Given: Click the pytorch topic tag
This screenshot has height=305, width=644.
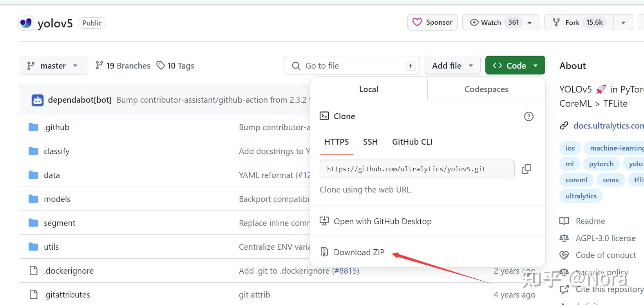Looking at the screenshot, I should [601, 164].
